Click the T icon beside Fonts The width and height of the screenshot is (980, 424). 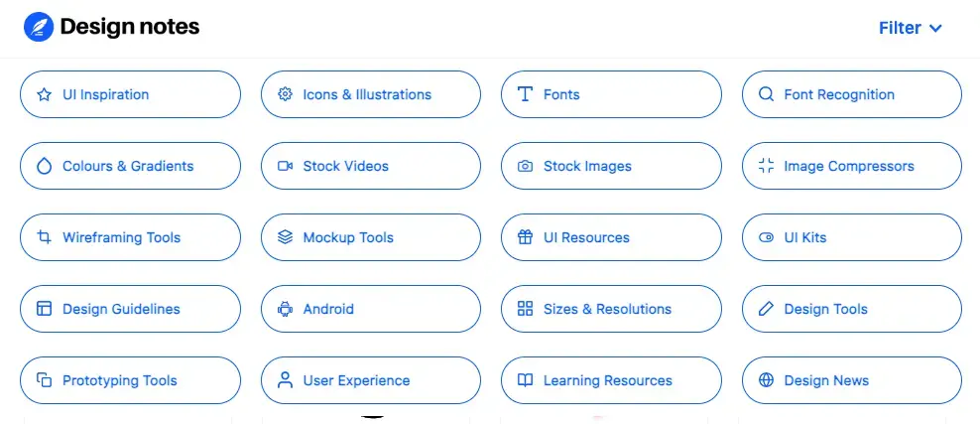(x=525, y=94)
